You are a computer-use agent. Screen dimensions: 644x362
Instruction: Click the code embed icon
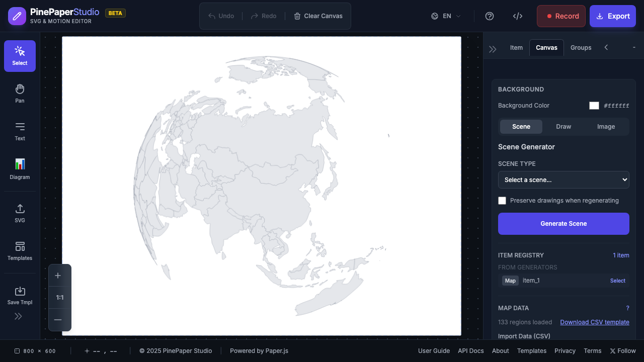click(x=518, y=16)
